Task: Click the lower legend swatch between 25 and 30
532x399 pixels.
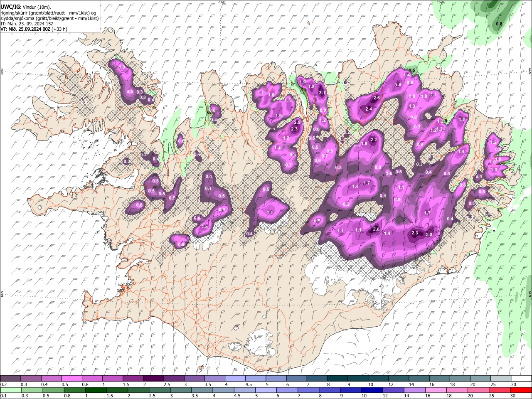Action: pyautogui.click(x=500, y=390)
